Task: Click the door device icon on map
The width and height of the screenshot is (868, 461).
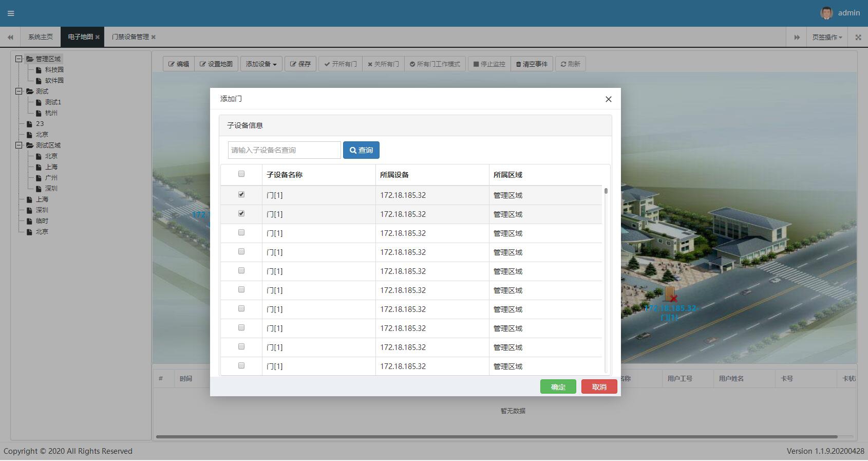Action: 670,294
